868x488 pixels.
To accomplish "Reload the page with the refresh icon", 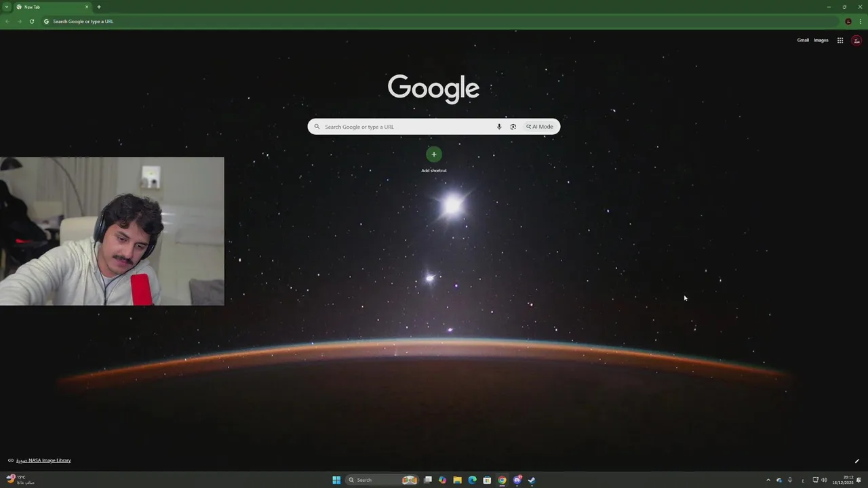I will (31, 21).
